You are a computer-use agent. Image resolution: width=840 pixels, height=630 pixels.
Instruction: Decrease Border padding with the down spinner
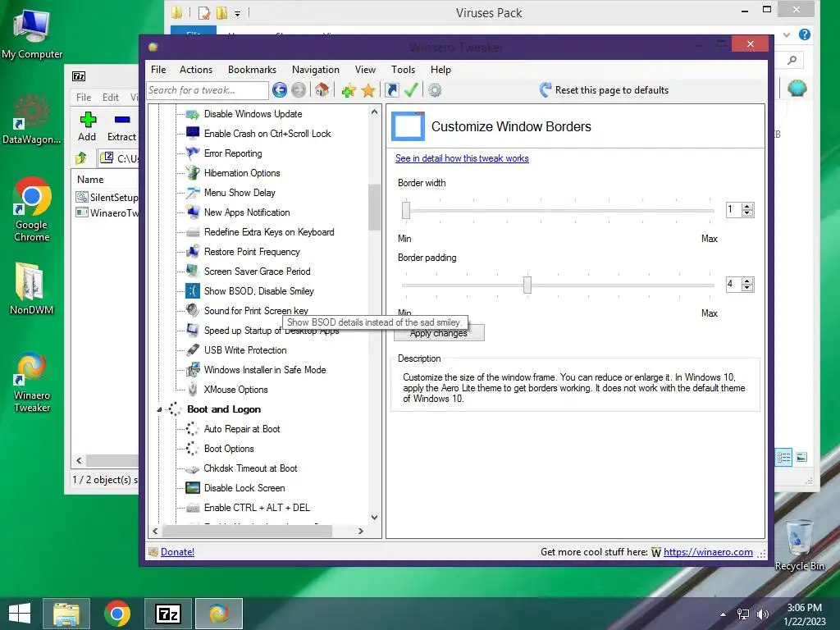(x=747, y=288)
